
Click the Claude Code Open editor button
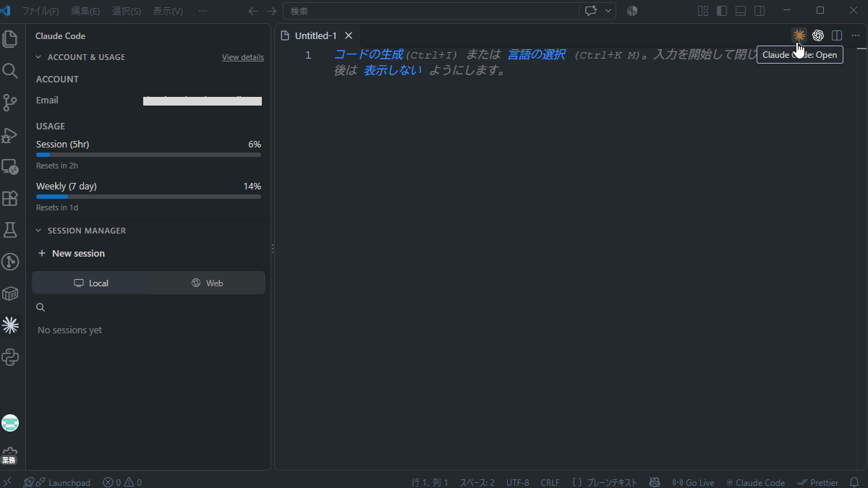pos(799,35)
